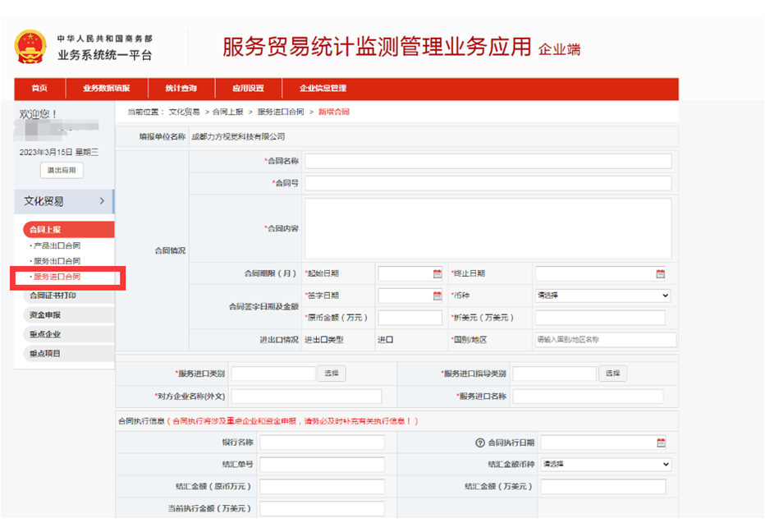Click 选择 button next to 服务进口类别
This screenshot has height=532, width=765.
click(x=332, y=374)
